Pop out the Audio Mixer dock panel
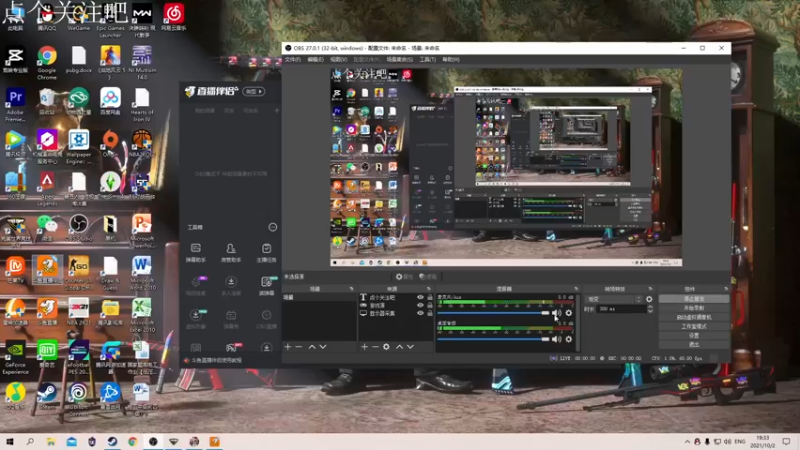 [x=576, y=289]
